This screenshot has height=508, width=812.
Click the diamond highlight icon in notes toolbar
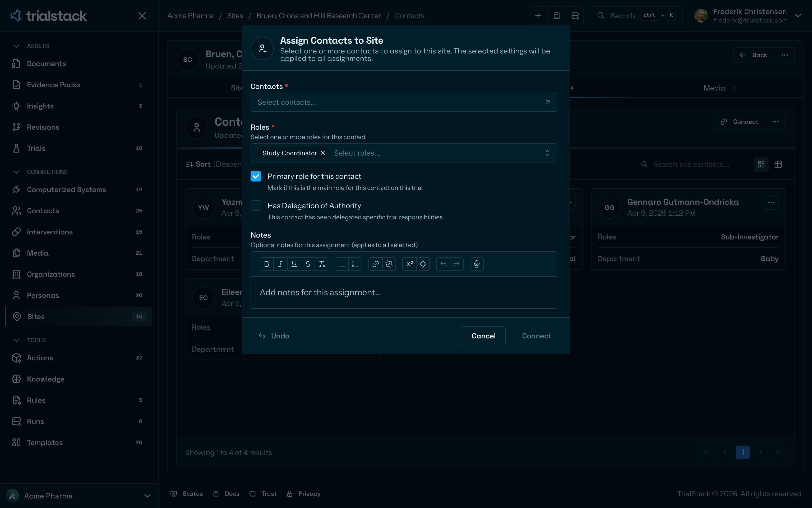click(x=423, y=264)
